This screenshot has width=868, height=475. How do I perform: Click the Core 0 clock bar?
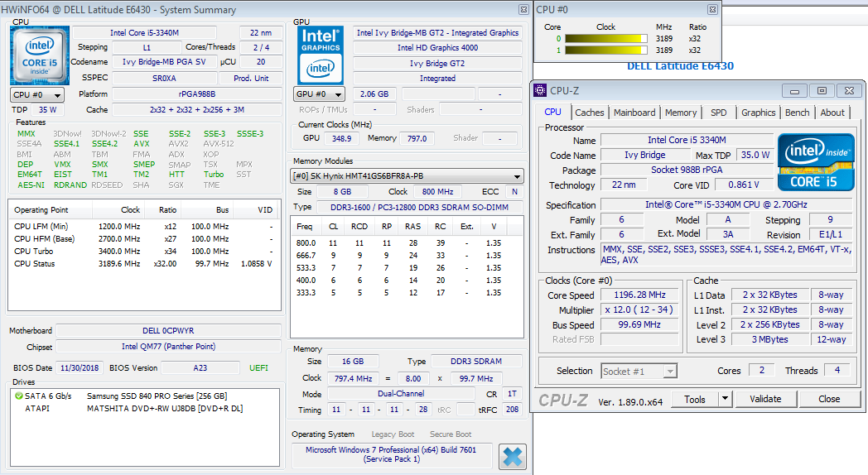coord(606,39)
